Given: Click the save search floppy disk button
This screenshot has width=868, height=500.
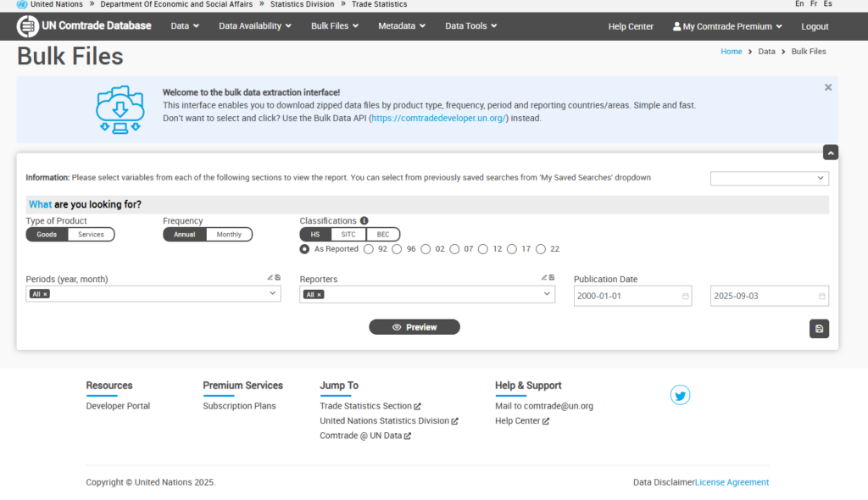Looking at the screenshot, I should tap(819, 329).
